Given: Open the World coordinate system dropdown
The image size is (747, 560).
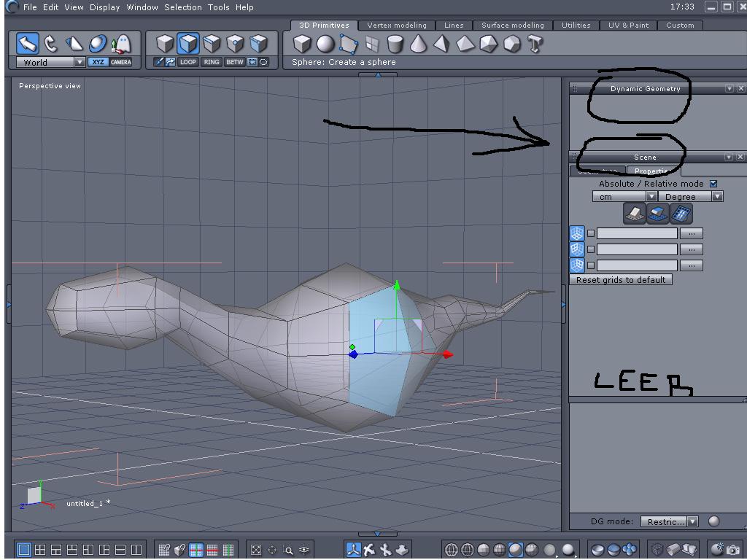Looking at the screenshot, I should [80, 63].
